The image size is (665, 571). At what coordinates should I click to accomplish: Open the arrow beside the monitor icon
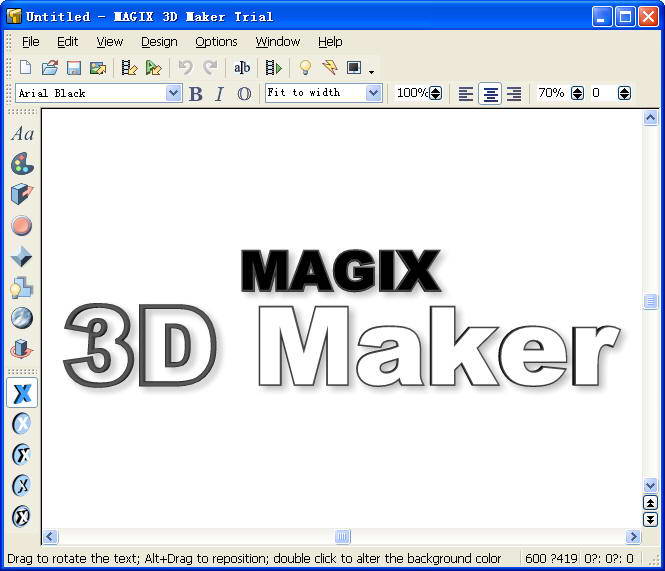click(x=372, y=72)
